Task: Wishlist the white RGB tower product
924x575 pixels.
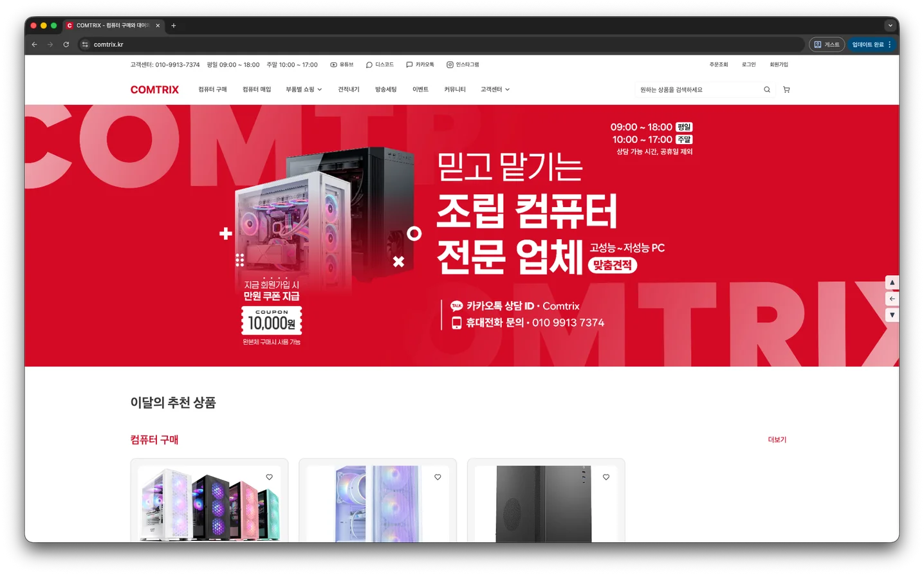Action: 438,477
